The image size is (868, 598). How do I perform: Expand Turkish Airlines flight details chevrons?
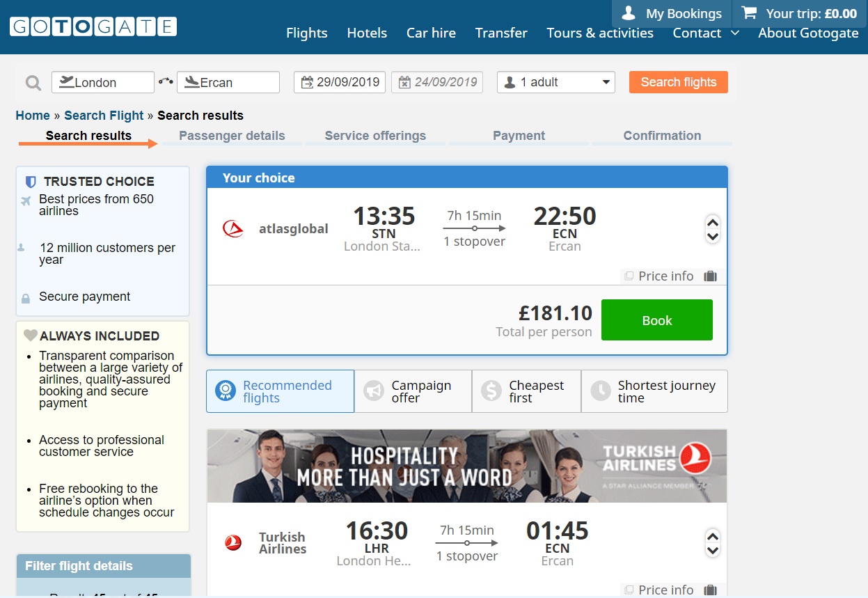(712, 543)
